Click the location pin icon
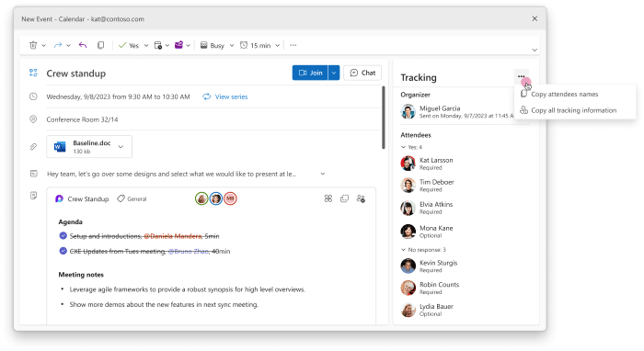644x351 pixels. [x=33, y=119]
